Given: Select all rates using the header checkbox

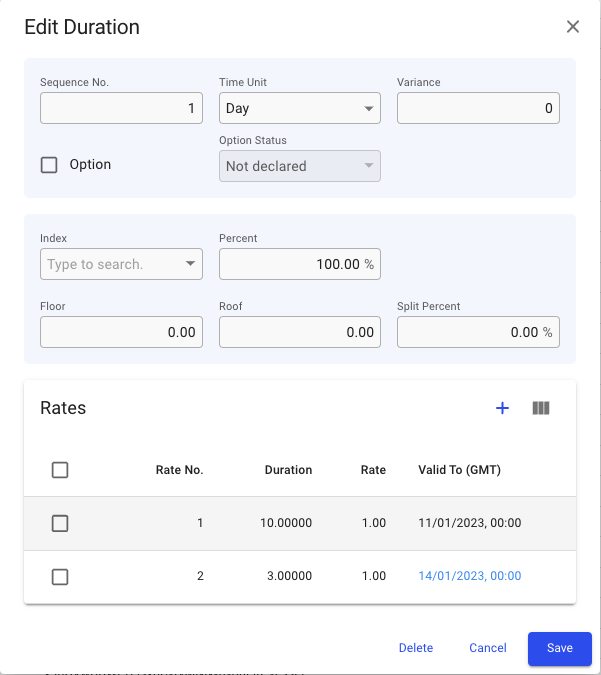Looking at the screenshot, I should click(x=60, y=470).
